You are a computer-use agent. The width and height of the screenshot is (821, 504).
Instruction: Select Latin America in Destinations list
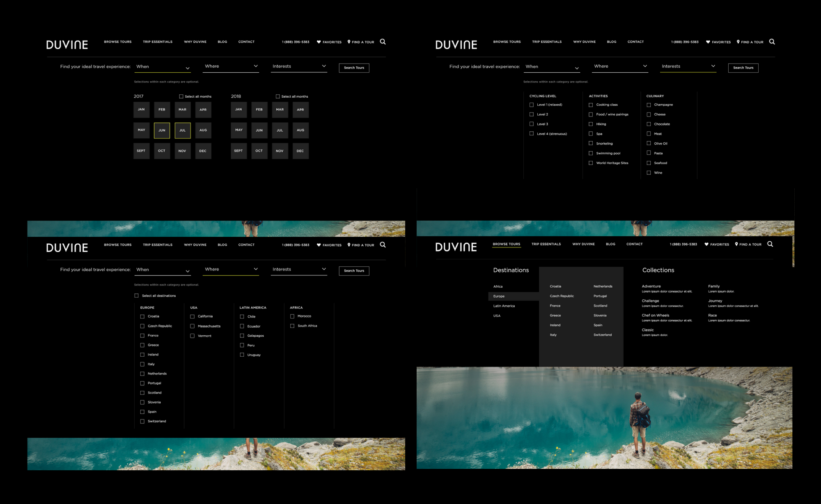(504, 306)
